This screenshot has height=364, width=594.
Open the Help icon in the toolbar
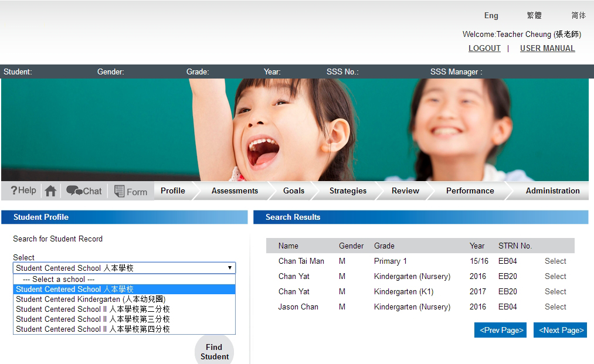click(23, 190)
